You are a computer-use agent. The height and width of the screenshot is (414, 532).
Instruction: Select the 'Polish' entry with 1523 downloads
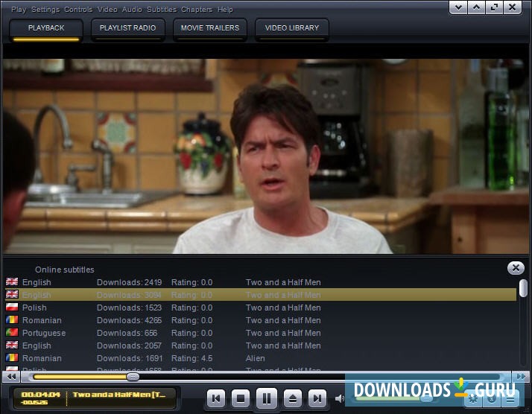tap(261, 308)
